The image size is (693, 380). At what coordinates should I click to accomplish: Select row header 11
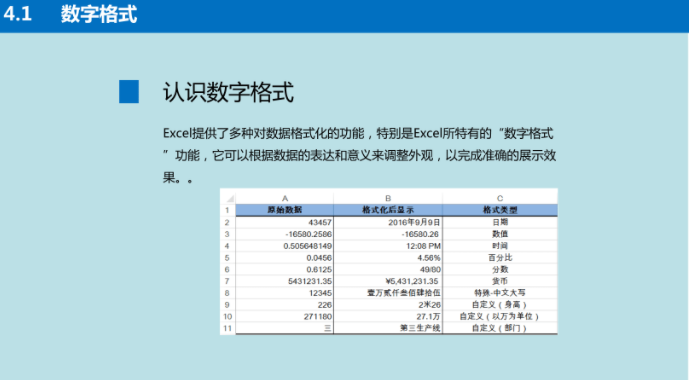228,328
